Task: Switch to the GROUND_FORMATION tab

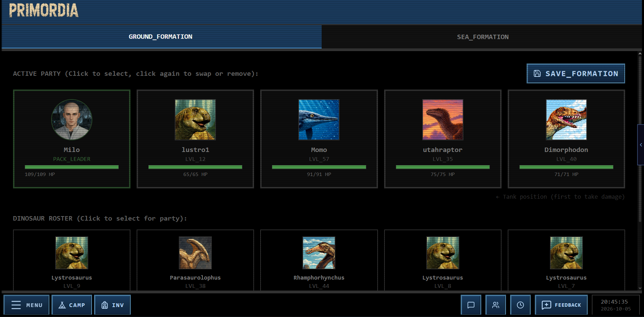Action: 162,37
